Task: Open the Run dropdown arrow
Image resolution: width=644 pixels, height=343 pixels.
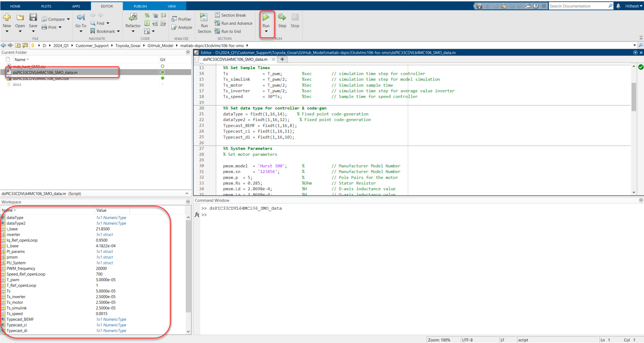Action: [x=266, y=32]
